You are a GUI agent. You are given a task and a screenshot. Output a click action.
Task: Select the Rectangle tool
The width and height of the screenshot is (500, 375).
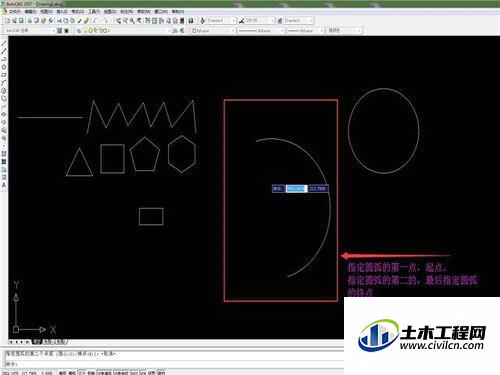4,75
